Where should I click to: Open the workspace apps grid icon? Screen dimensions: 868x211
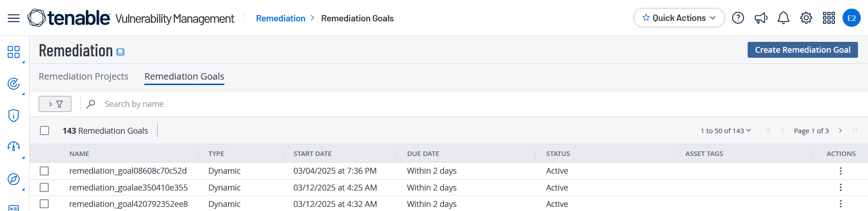coord(828,18)
